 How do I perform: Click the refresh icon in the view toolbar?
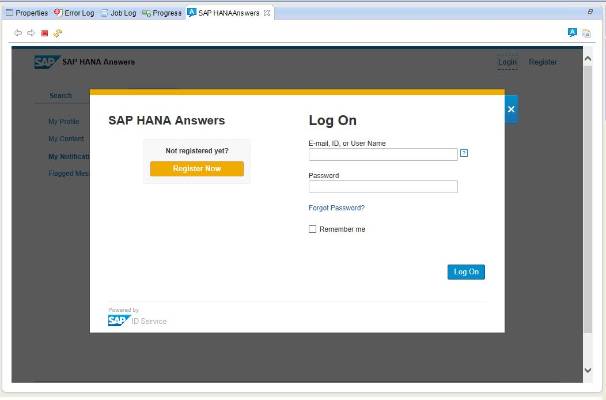click(x=58, y=33)
